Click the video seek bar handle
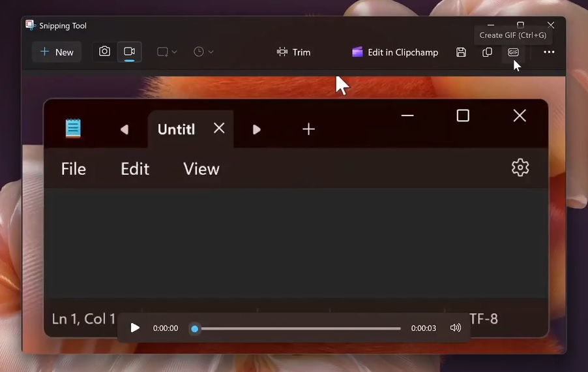This screenshot has width=588, height=372. [x=195, y=329]
